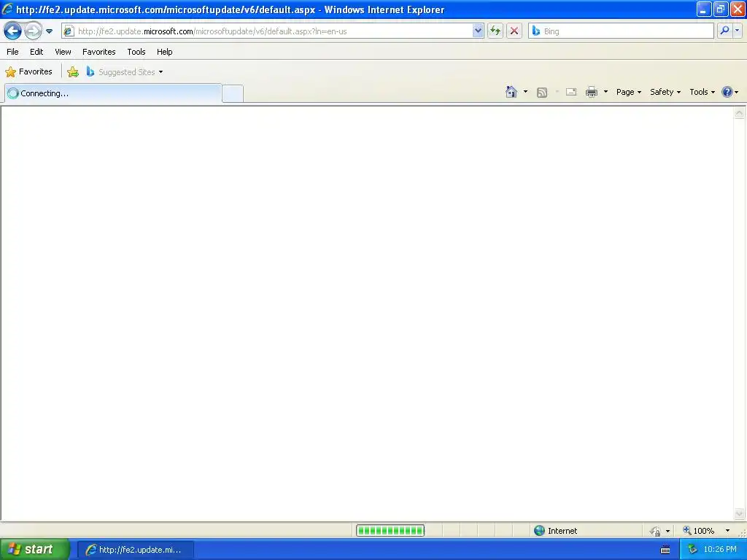Open the Favorites center star button
Image resolution: width=747 pixels, height=560 pixels.
[x=29, y=72]
